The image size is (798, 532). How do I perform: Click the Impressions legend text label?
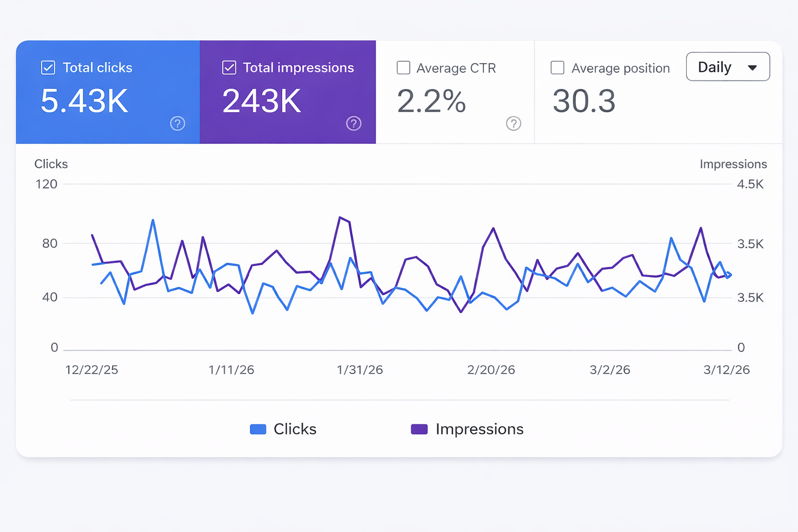pos(479,429)
